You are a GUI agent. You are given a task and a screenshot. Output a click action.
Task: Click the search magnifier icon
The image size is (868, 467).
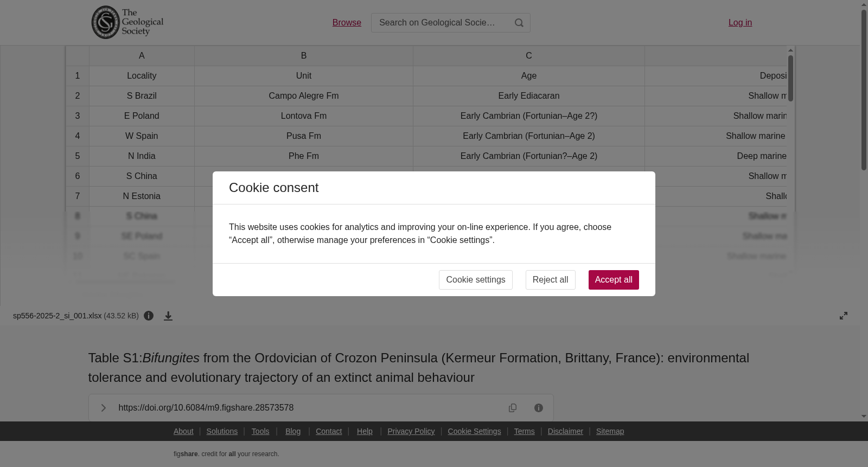519,23
